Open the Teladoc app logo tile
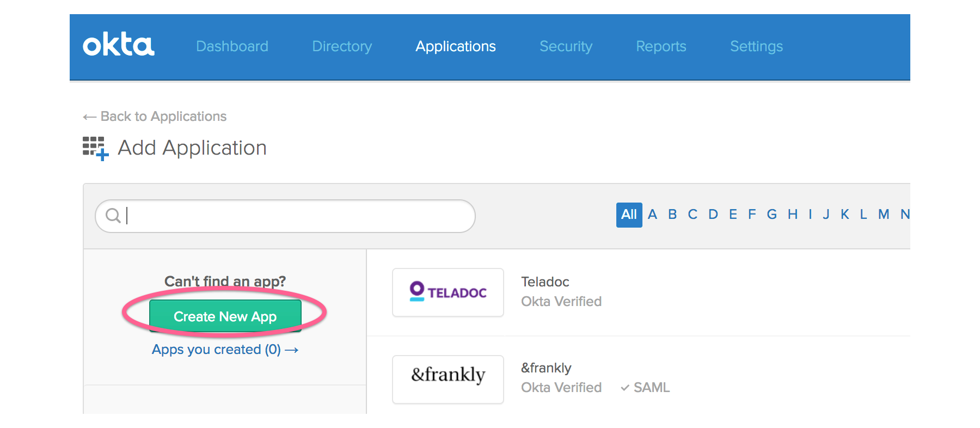The height and width of the screenshot is (428, 980). click(x=448, y=292)
